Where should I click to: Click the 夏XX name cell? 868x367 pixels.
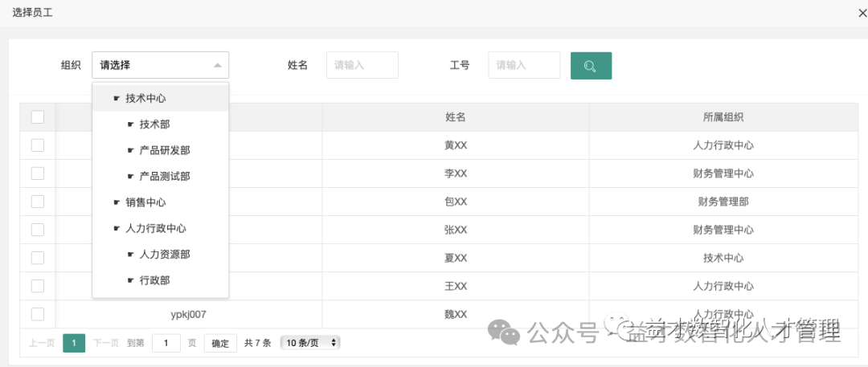point(456,258)
